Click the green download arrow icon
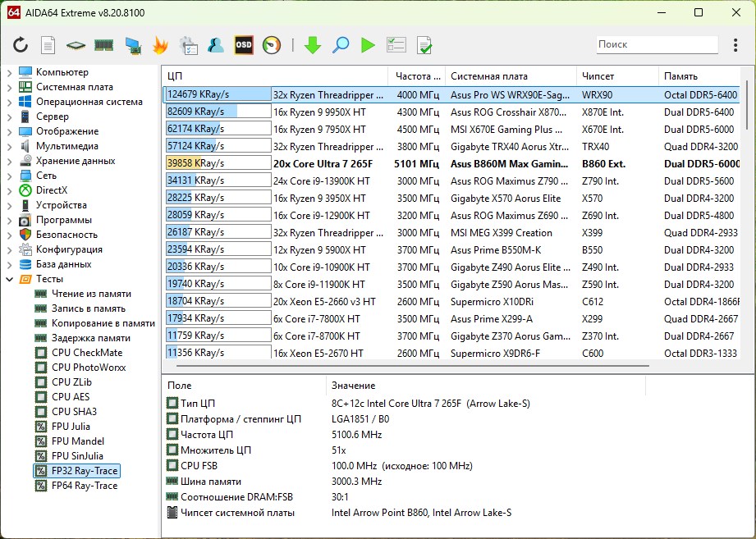Viewport: 756px width, 539px height. (312, 45)
